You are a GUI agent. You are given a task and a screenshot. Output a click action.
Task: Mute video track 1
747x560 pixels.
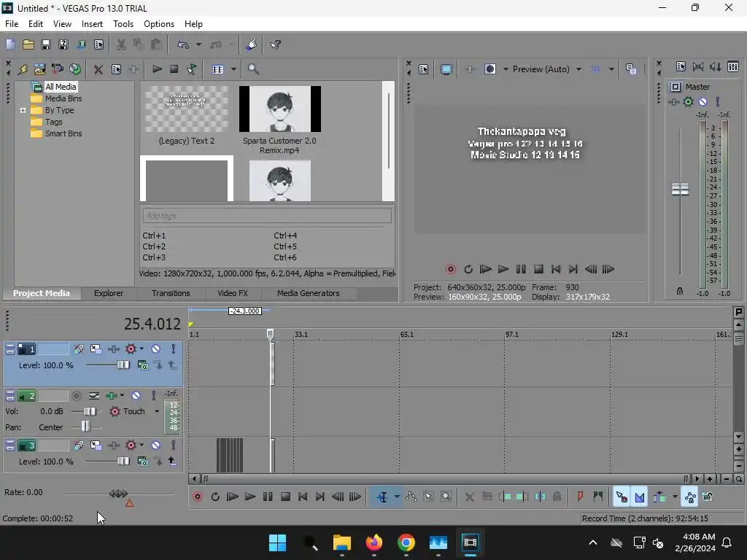155,349
